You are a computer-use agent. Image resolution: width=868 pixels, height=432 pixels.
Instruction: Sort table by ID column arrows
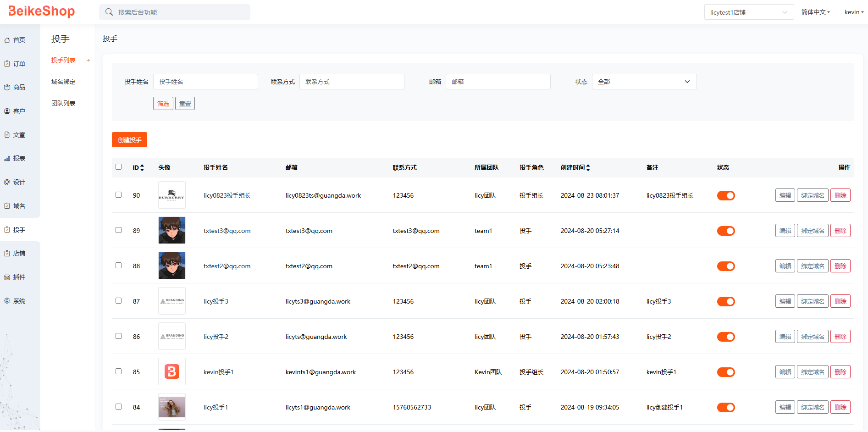tap(142, 168)
